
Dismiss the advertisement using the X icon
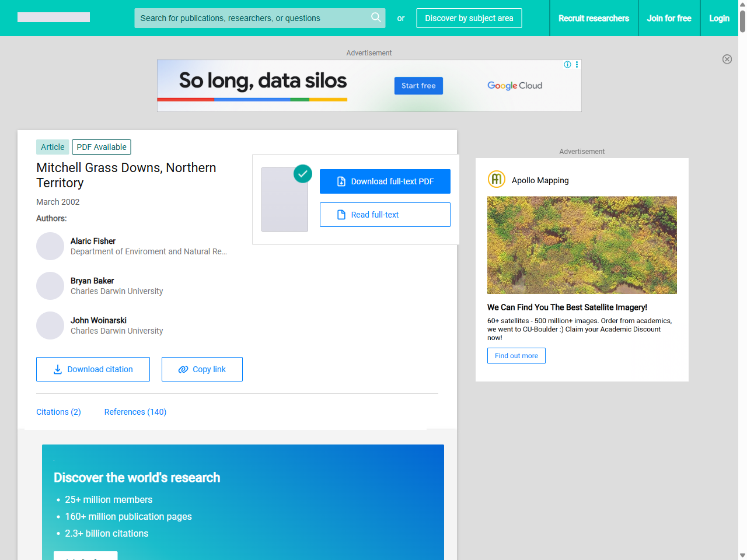(x=727, y=59)
